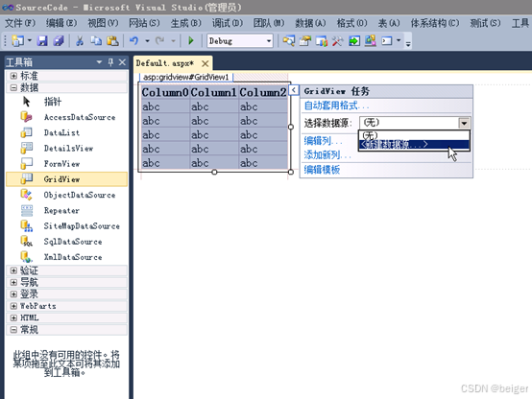Click the Cut scissors icon

(x=80, y=41)
